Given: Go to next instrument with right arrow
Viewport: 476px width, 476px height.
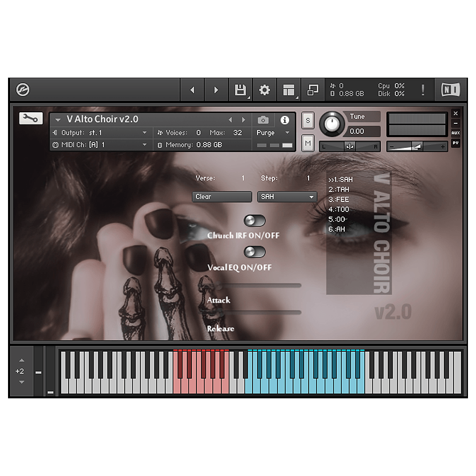Looking at the screenshot, I should click(216, 90).
